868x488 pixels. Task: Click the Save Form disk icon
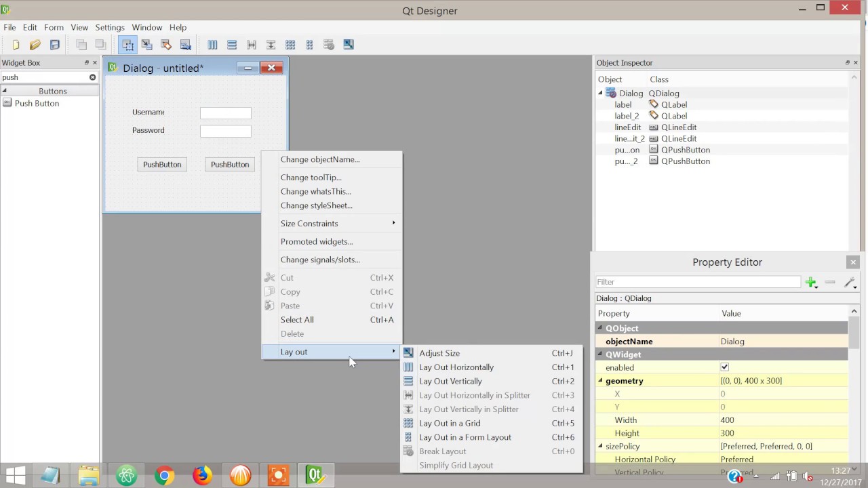(x=55, y=45)
